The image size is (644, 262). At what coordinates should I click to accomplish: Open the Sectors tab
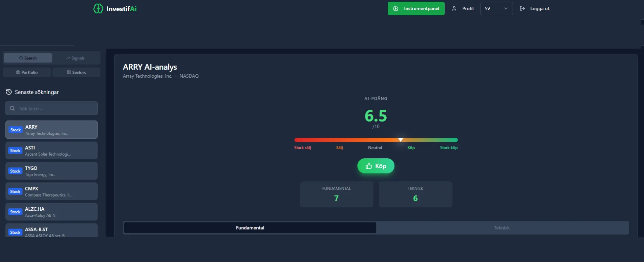tap(76, 72)
